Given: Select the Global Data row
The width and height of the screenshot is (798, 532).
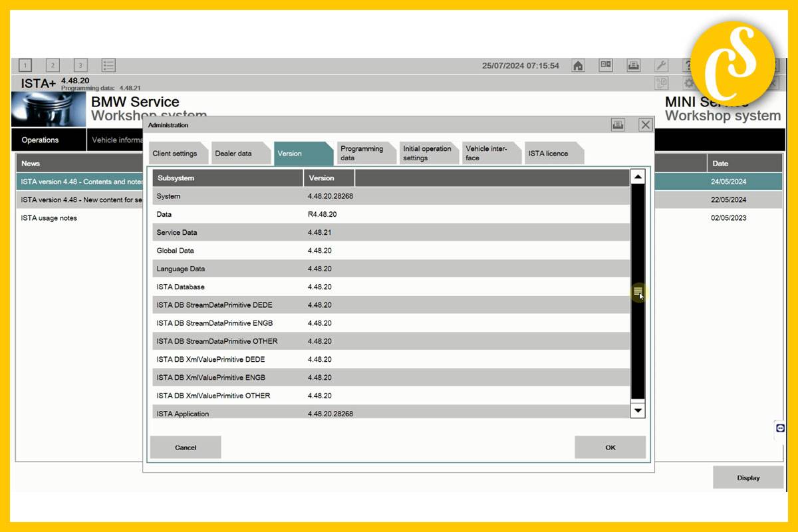Looking at the screenshot, I should (391, 251).
